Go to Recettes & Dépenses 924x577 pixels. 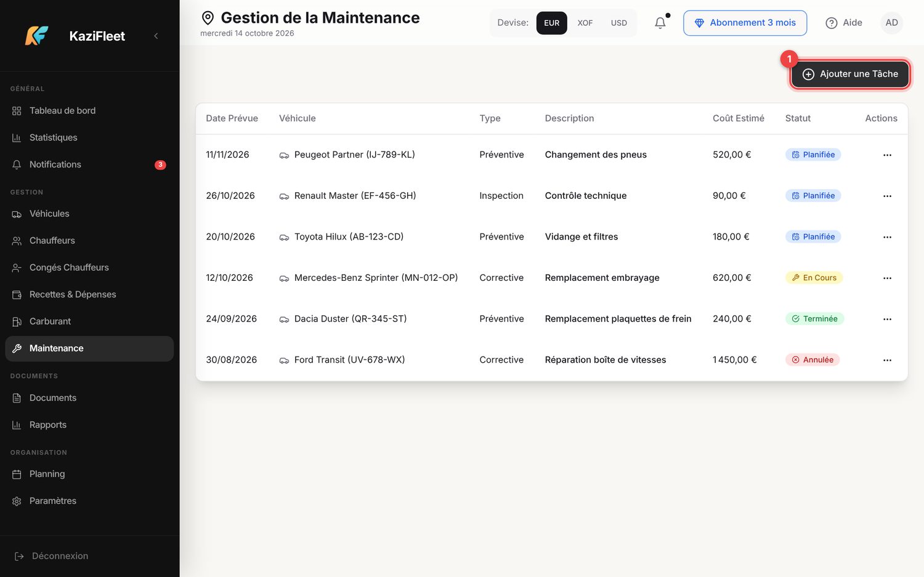click(x=89, y=294)
